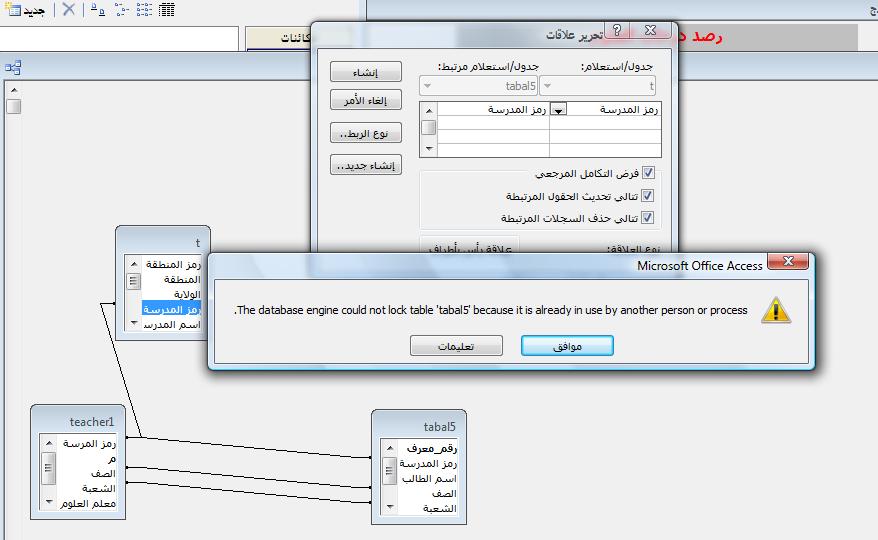Toggle cascade delete related records (تتالي حذف السجلات)
878x540 pixels.
(647, 217)
